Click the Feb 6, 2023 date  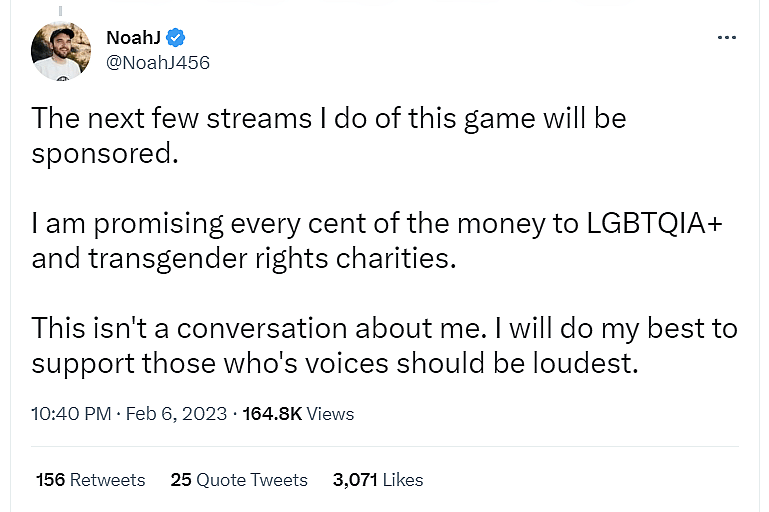coord(176,413)
